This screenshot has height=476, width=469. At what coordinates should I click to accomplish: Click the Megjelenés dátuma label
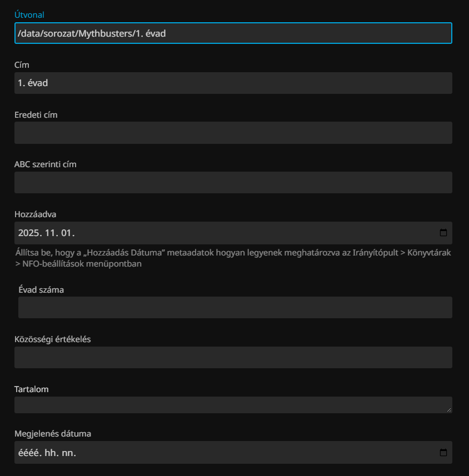point(52,433)
